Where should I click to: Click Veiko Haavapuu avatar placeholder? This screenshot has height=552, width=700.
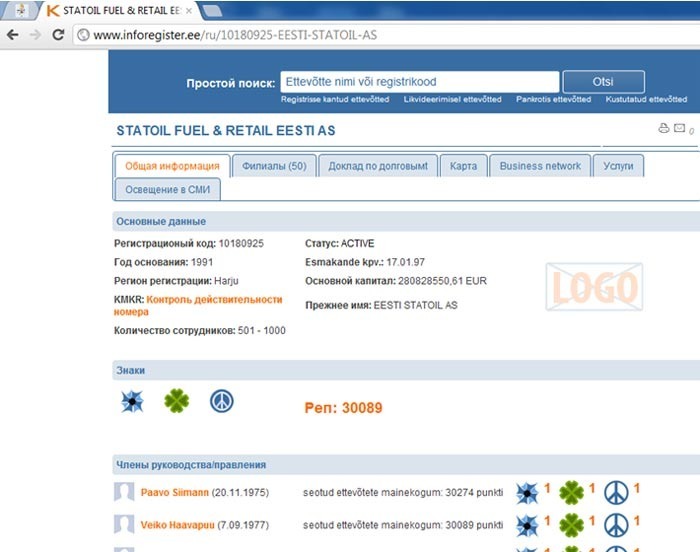tap(124, 524)
